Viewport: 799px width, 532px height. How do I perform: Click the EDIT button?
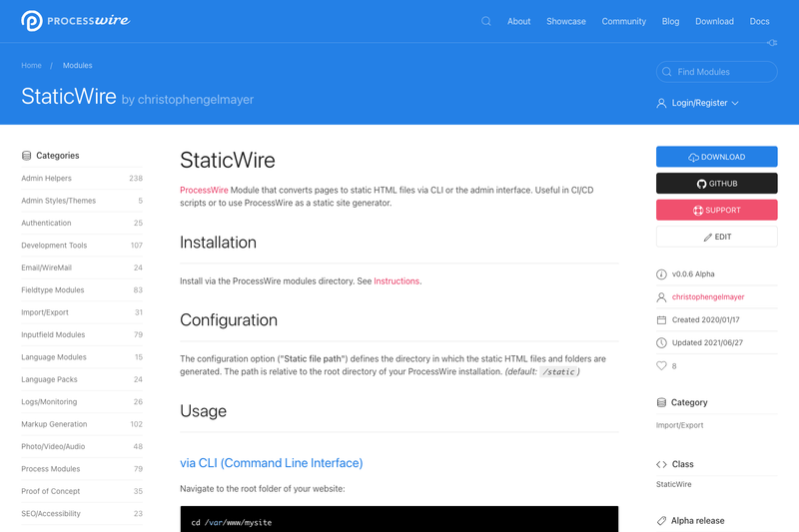point(716,237)
